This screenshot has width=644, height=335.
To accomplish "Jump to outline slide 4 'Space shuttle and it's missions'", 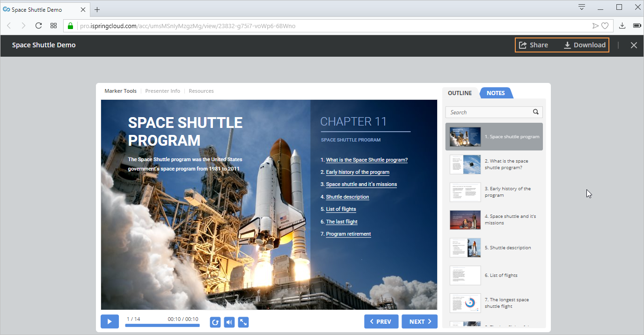I will (x=494, y=220).
